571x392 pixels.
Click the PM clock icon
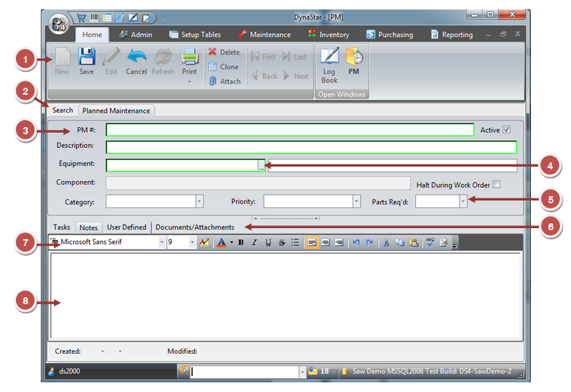pos(354,61)
